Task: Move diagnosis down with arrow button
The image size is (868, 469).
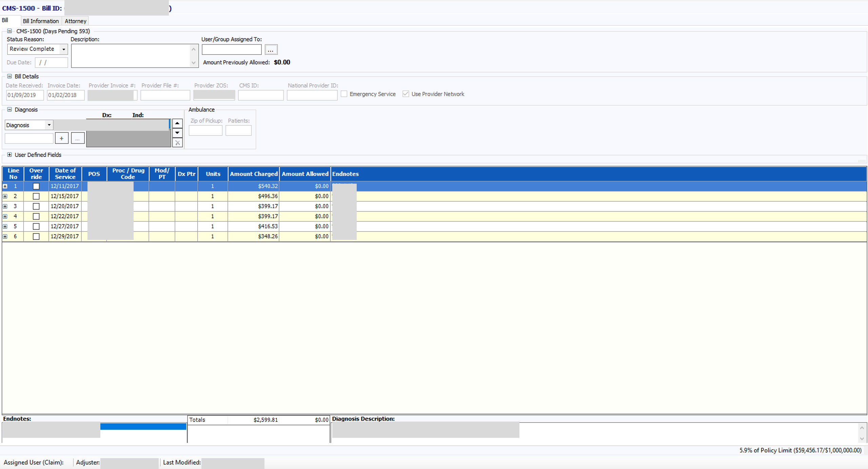Action: (x=177, y=133)
